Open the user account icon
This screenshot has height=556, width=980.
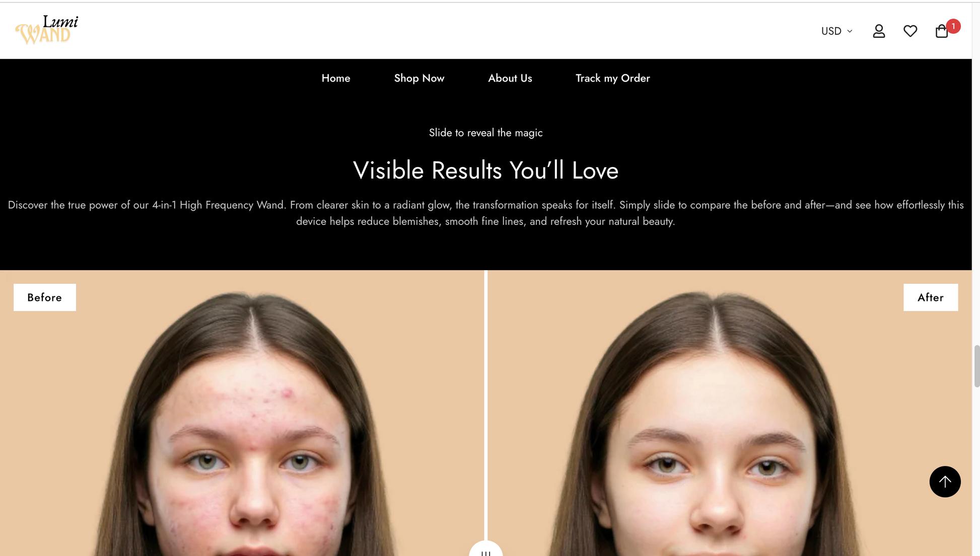(879, 31)
